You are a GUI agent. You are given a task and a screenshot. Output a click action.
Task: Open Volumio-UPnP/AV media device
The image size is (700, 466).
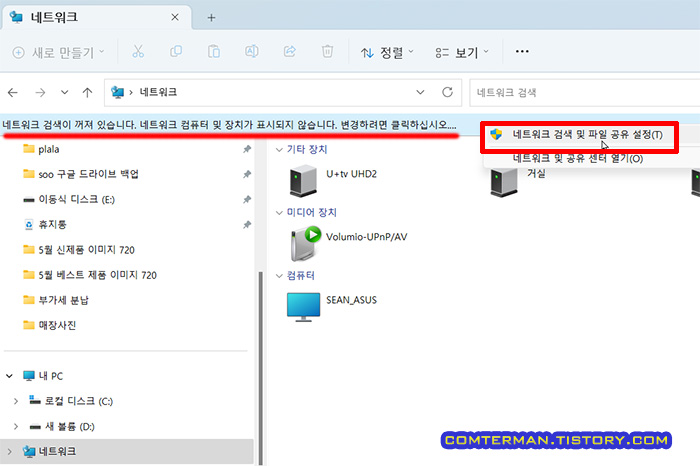348,243
